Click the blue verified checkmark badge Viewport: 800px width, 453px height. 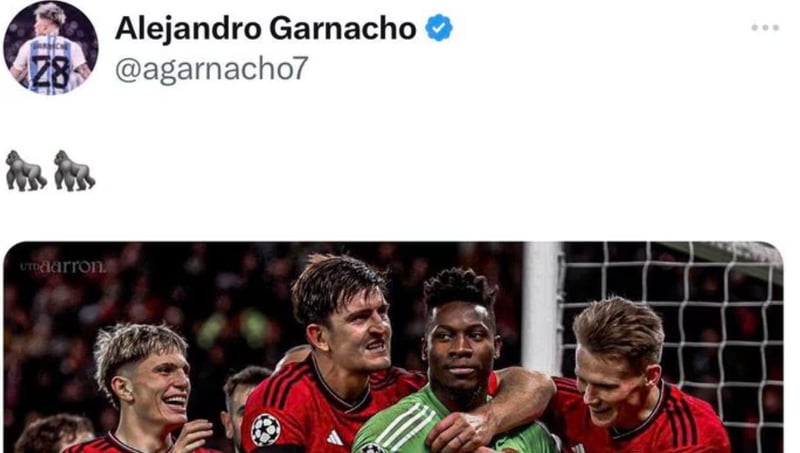439,28
